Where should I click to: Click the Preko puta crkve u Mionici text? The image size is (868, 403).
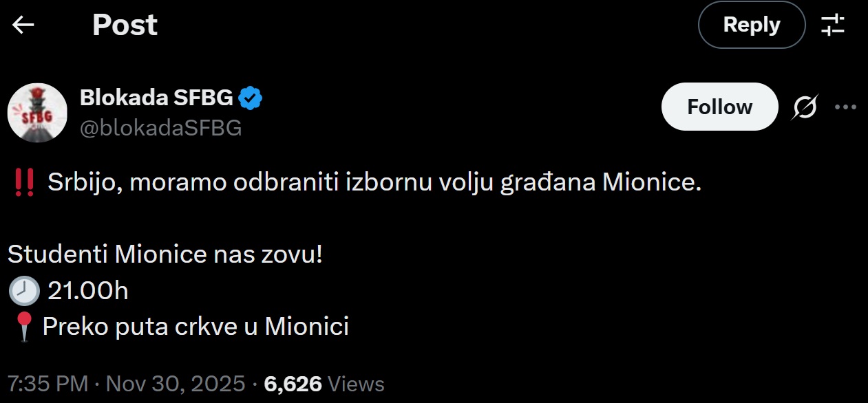tap(195, 327)
